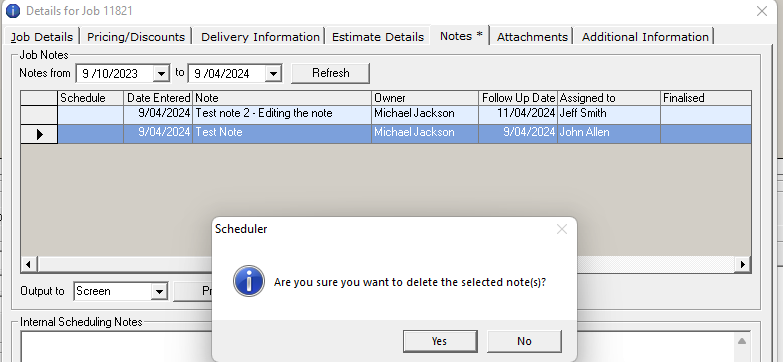Click the blue info icon in Scheduler dialog
Image resolution: width=783 pixels, height=362 pixels.
(249, 281)
